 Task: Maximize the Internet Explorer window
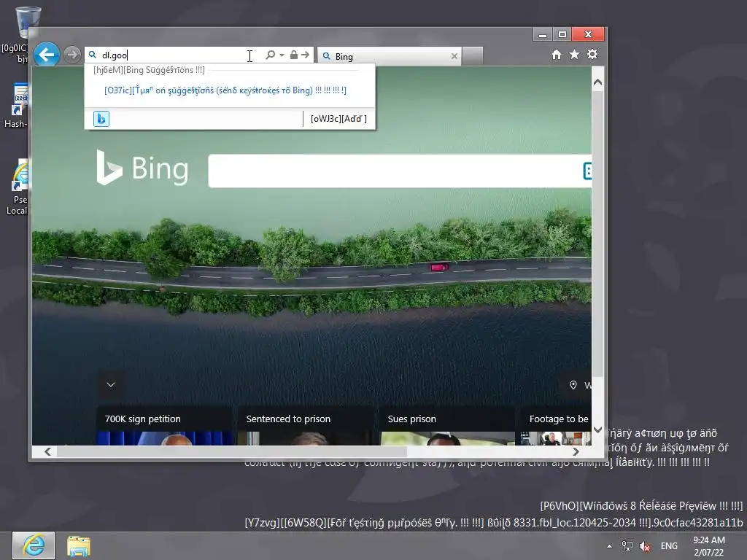562,34
